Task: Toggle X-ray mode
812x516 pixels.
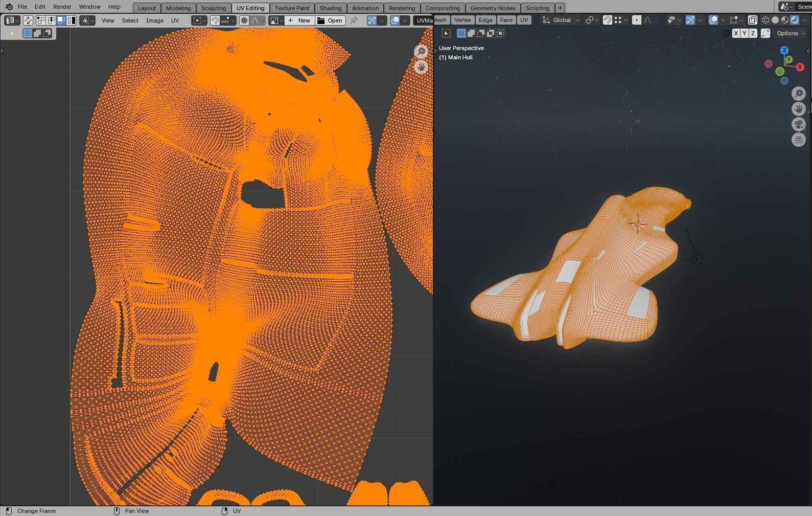Action: coord(752,20)
